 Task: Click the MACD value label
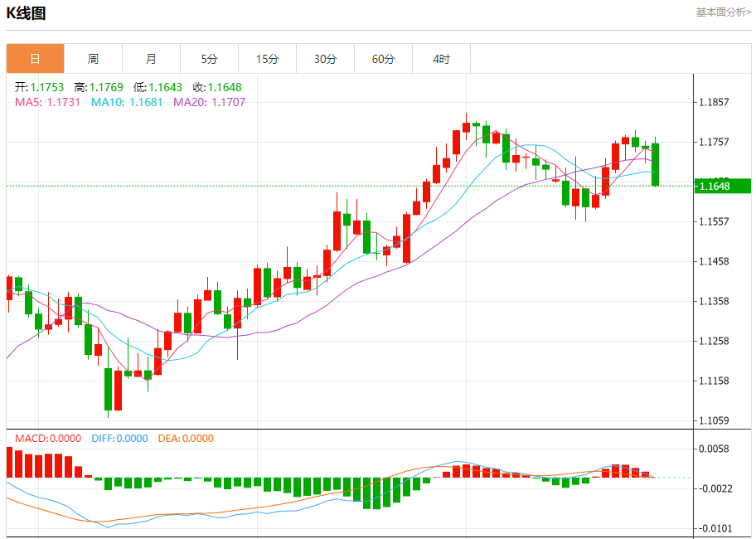pyautogui.click(x=48, y=438)
